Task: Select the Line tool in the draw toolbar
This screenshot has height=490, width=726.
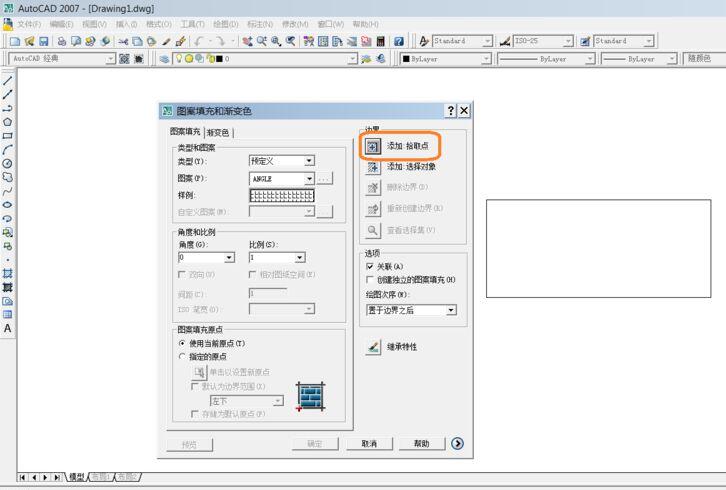Action: pyautogui.click(x=8, y=80)
